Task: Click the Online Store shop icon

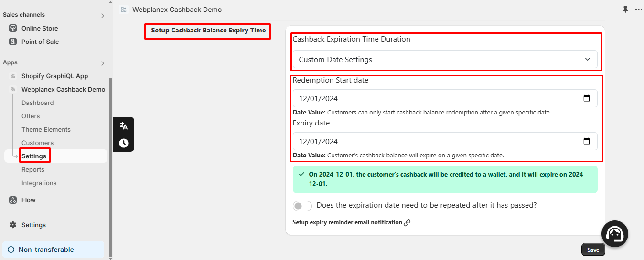Action: point(13,28)
